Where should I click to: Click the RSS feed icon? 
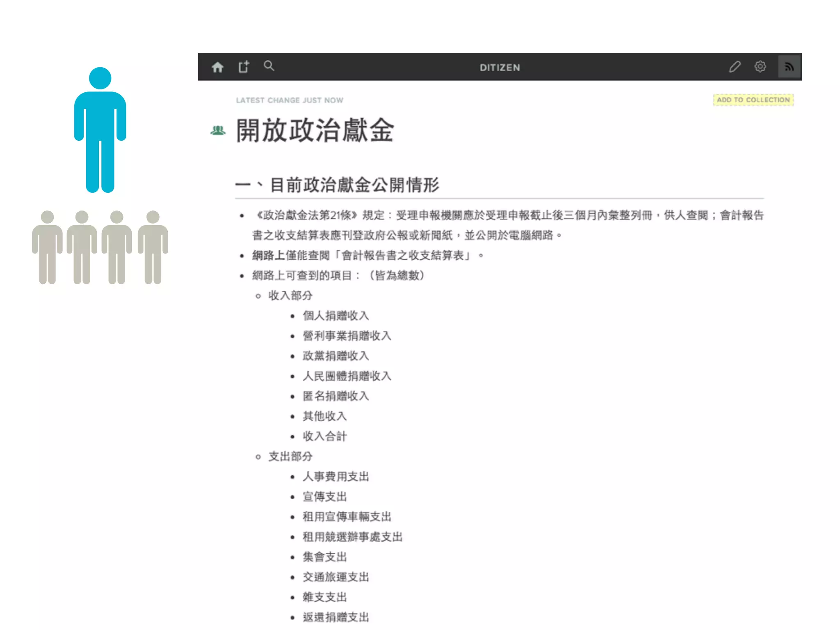(789, 67)
